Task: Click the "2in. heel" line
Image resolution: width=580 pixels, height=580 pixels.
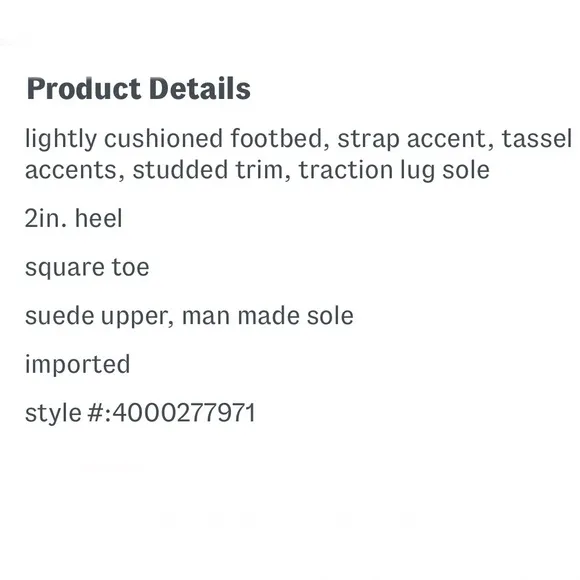Action: pos(74,218)
